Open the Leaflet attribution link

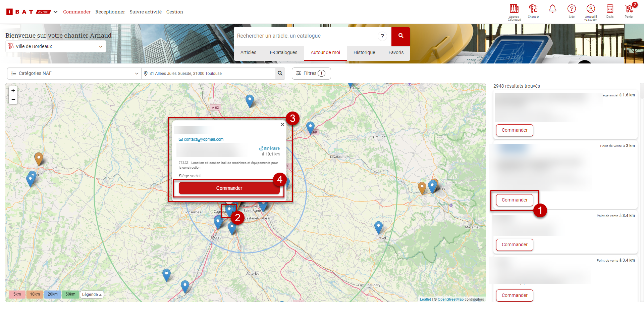coord(425,299)
